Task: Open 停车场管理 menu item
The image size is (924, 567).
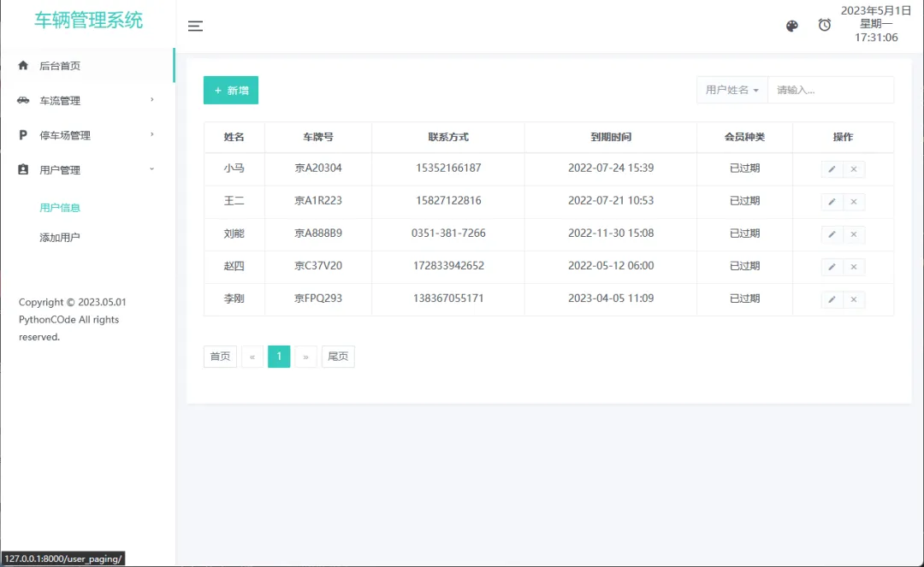Action: 87,135
